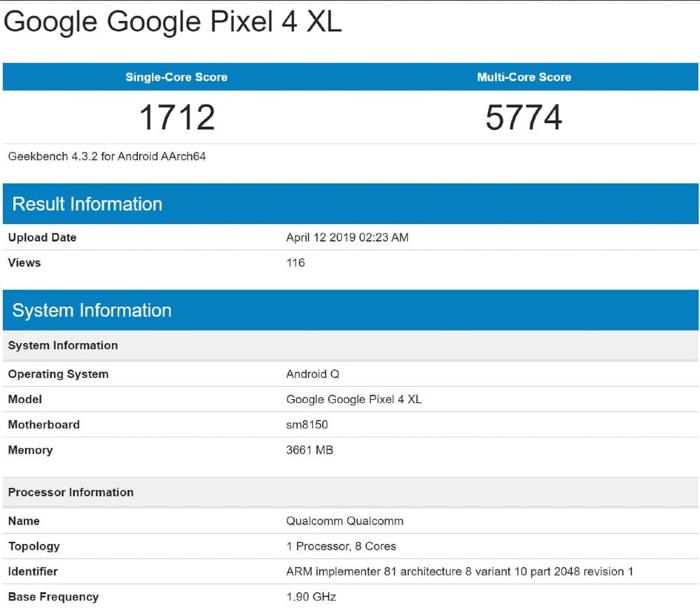Click the Android Q operating system value
Screen dimensions: 700x616
pos(313,374)
